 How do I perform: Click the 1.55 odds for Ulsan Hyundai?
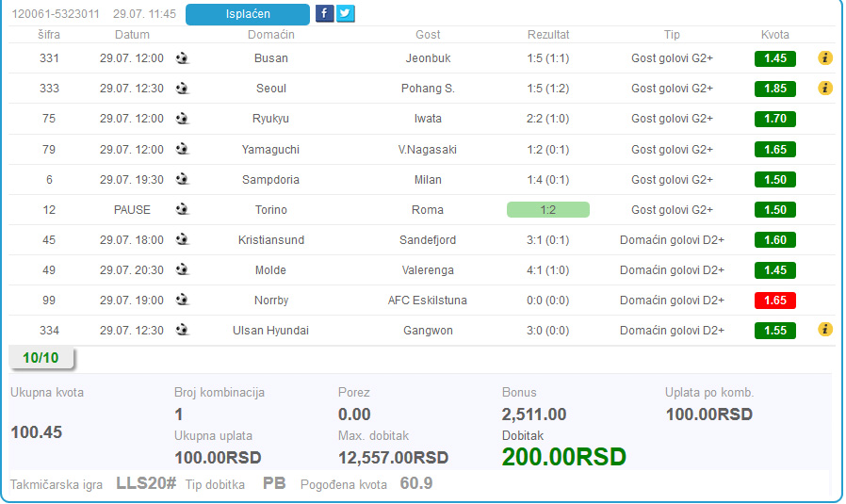[774, 331]
